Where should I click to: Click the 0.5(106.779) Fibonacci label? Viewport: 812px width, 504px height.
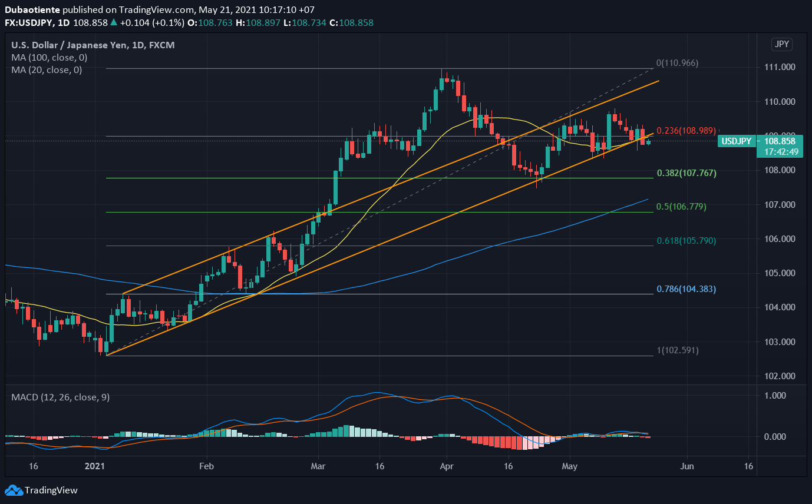681,207
